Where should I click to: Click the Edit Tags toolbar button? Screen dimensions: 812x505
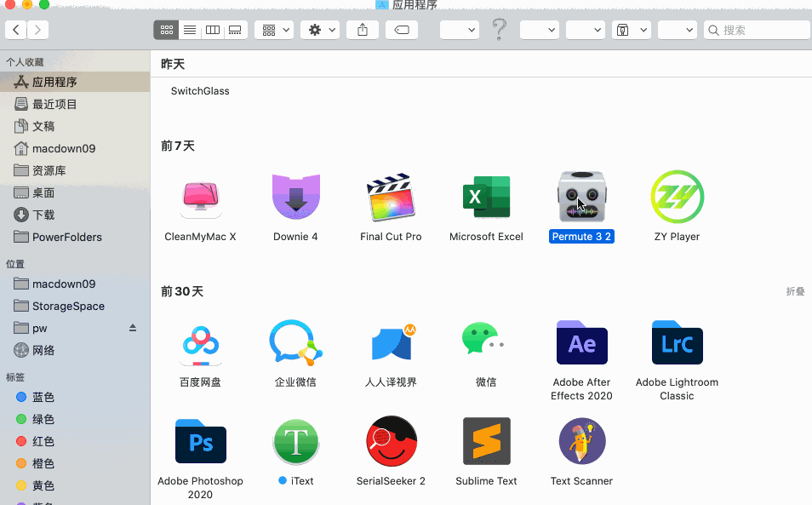click(402, 30)
